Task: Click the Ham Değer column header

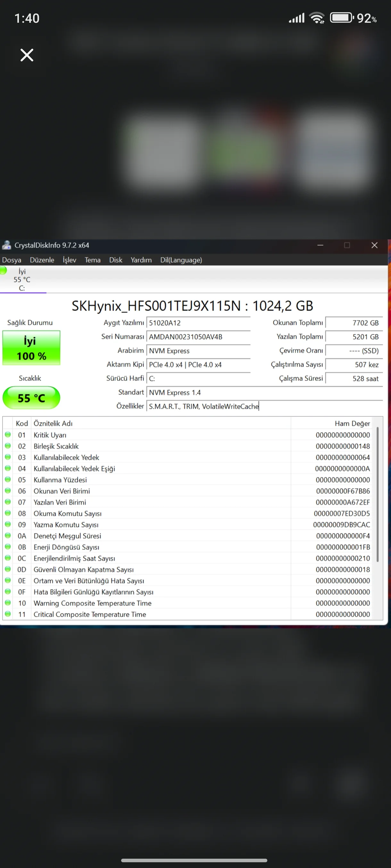Action: (352, 423)
